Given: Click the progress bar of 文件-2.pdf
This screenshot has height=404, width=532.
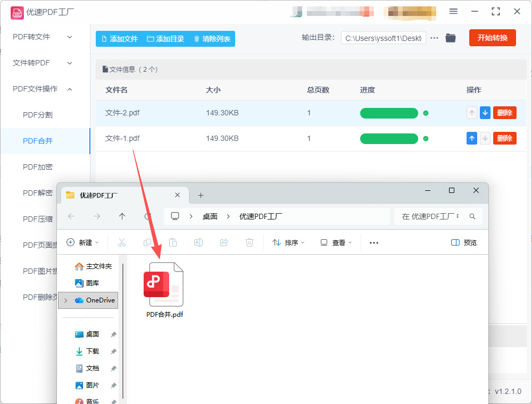Looking at the screenshot, I should [389, 113].
